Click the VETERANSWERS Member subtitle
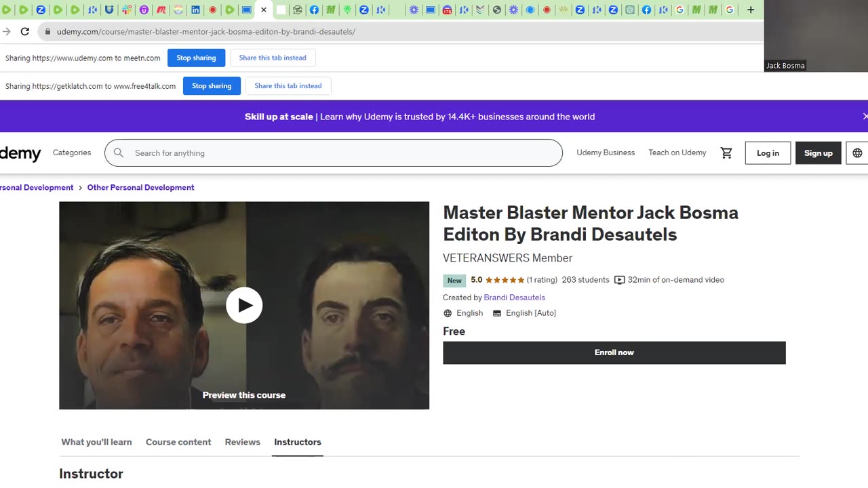 point(507,258)
